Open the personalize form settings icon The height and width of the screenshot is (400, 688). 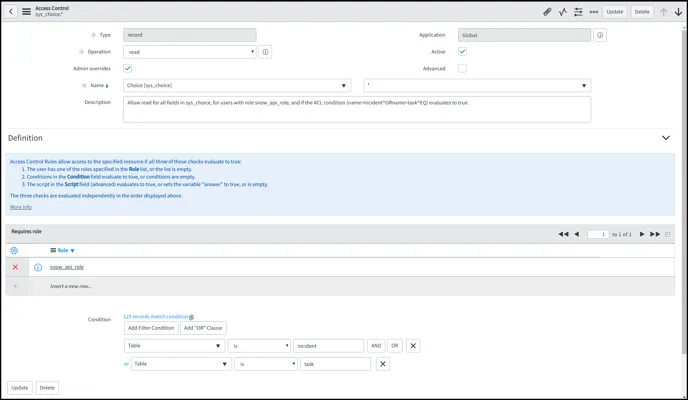[578, 12]
